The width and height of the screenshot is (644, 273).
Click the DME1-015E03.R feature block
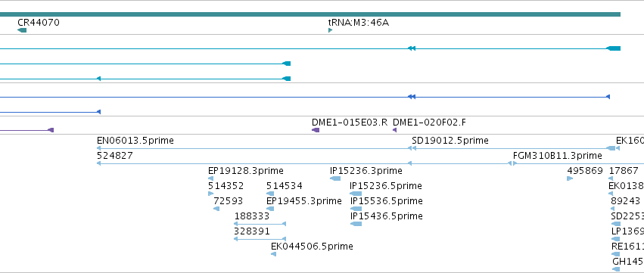tap(316, 130)
